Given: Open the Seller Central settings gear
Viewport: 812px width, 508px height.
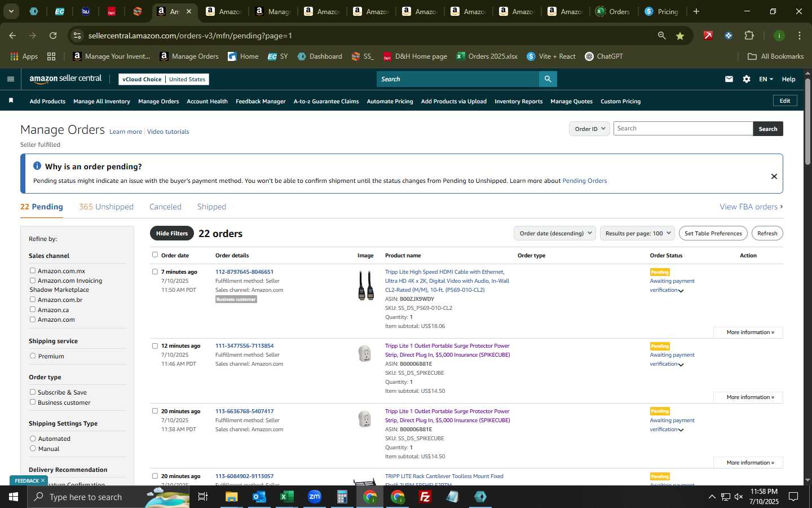Looking at the screenshot, I should (747, 79).
